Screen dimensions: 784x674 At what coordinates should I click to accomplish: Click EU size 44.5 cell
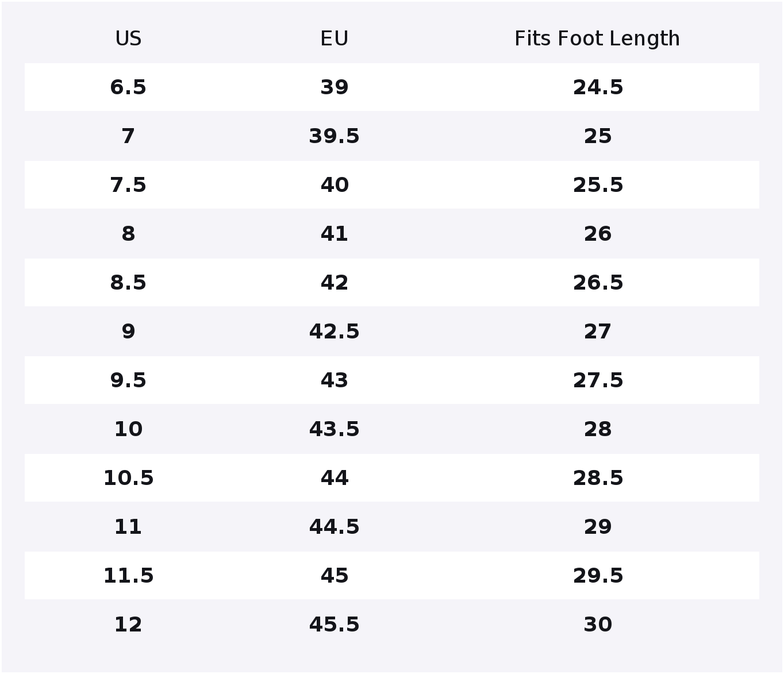(334, 527)
